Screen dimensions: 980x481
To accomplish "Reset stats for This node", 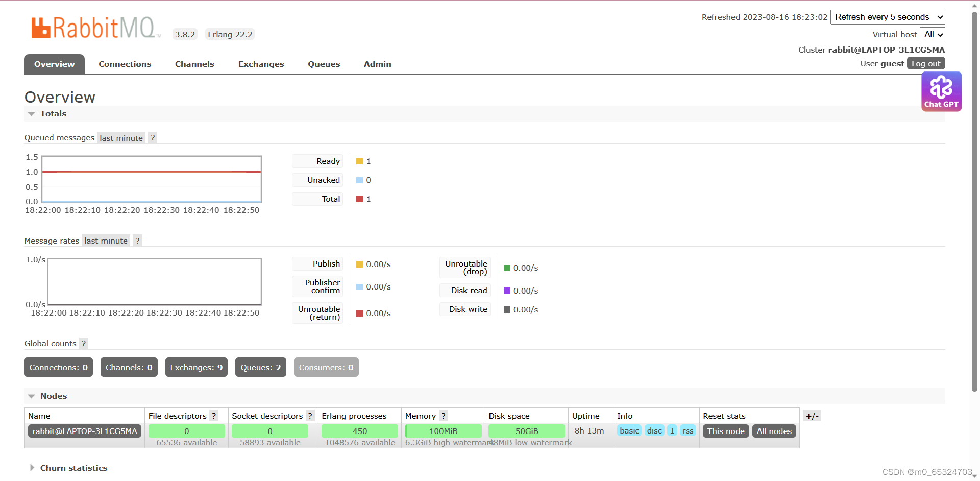I will tap(725, 431).
